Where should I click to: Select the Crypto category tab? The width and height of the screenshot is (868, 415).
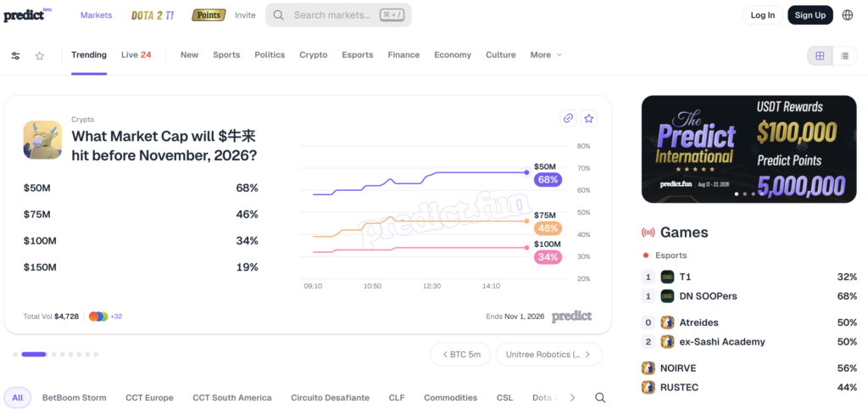[x=314, y=55]
